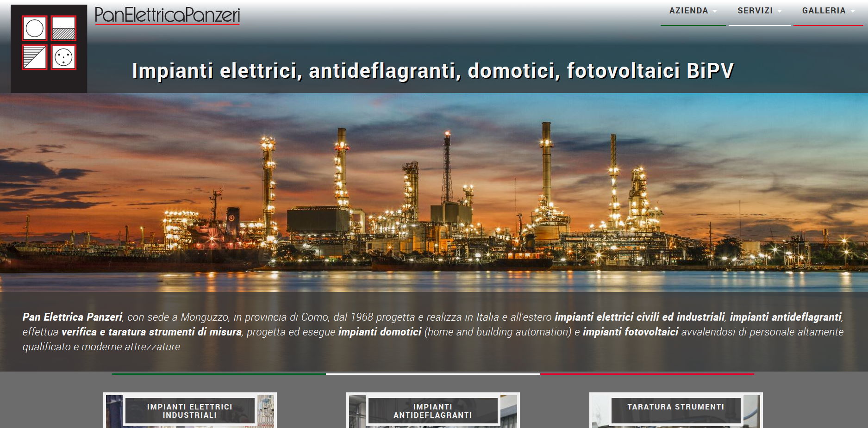Viewport: 868px width, 428px height.
Task: Open the AZIENDA menu
Action: pyautogui.click(x=688, y=11)
